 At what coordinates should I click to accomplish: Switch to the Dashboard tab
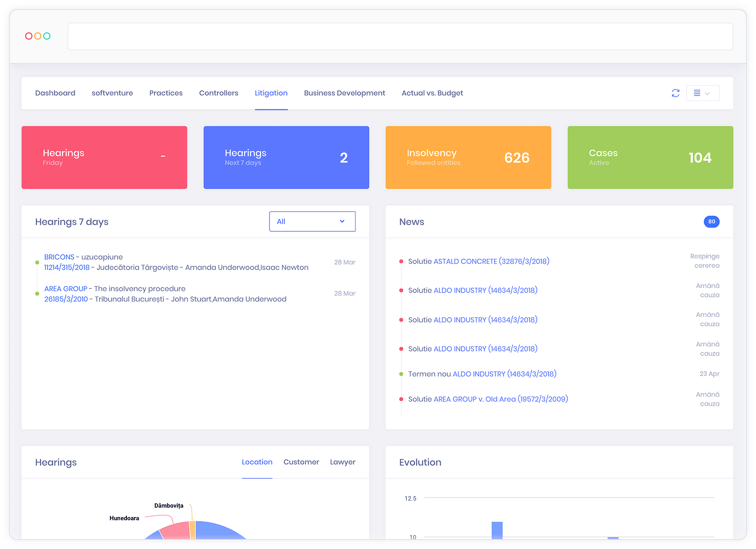tap(55, 93)
